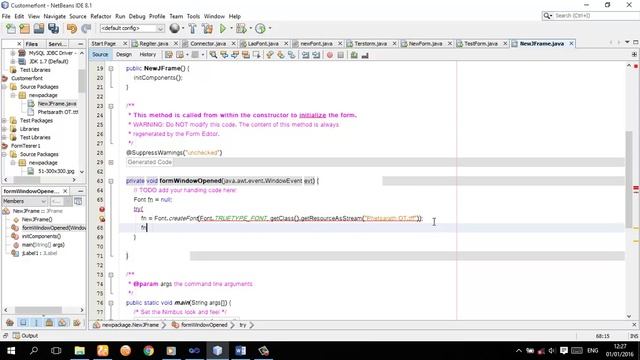This screenshot has height=360, width=640.
Task: Open File Explorer from the taskbar
Action: 80,351
